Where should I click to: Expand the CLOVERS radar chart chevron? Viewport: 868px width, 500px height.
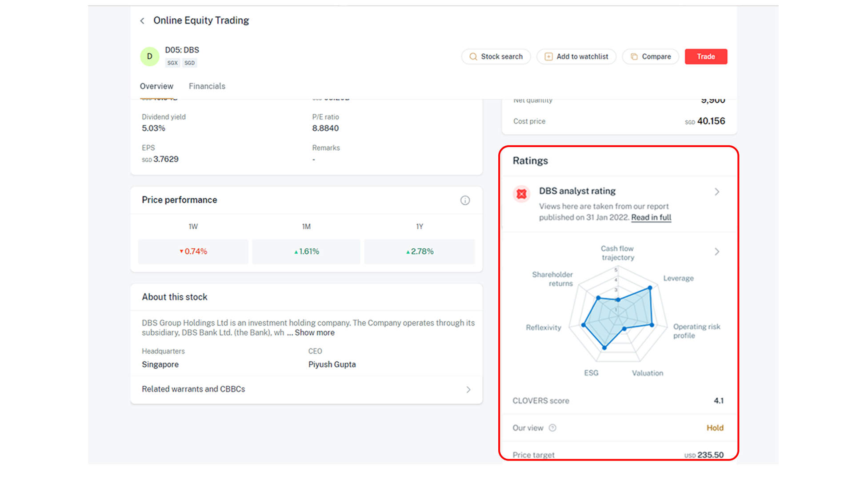pyautogui.click(x=716, y=252)
